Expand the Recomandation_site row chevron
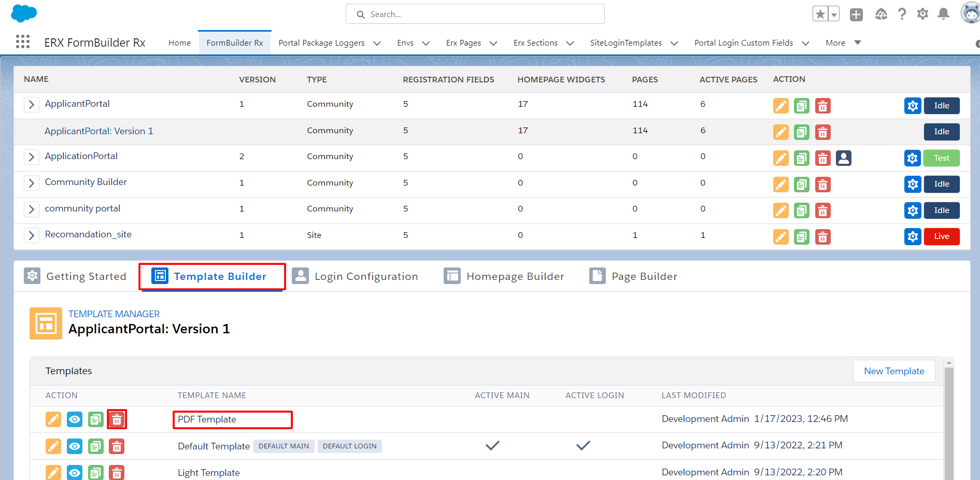The image size is (980, 480). tap(32, 235)
